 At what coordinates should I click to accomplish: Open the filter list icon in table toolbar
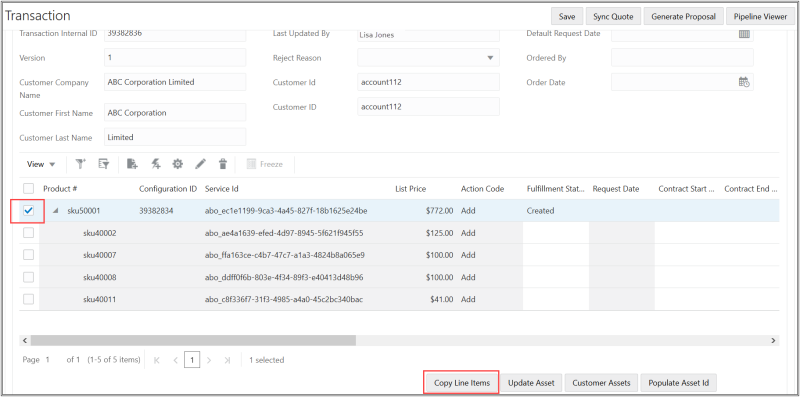click(x=104, y=164)
